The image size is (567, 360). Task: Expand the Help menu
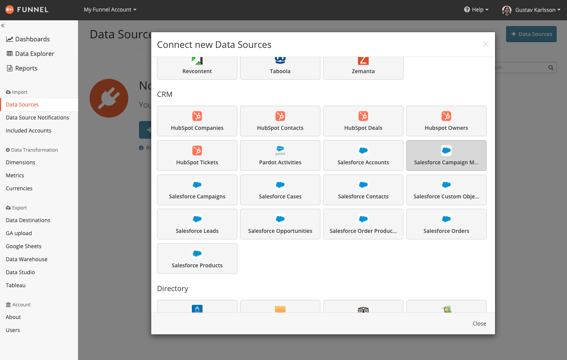coord(476,10)
